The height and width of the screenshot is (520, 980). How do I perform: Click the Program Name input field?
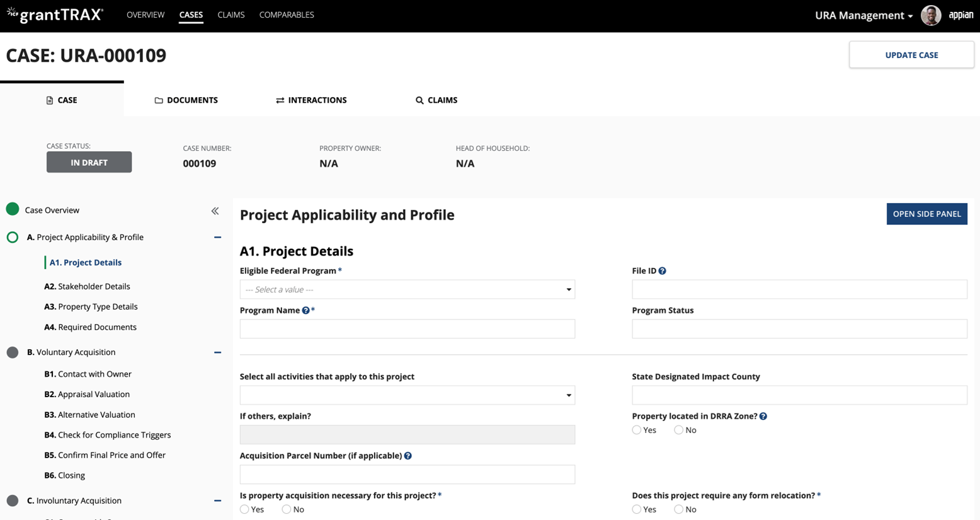point(407,329)
